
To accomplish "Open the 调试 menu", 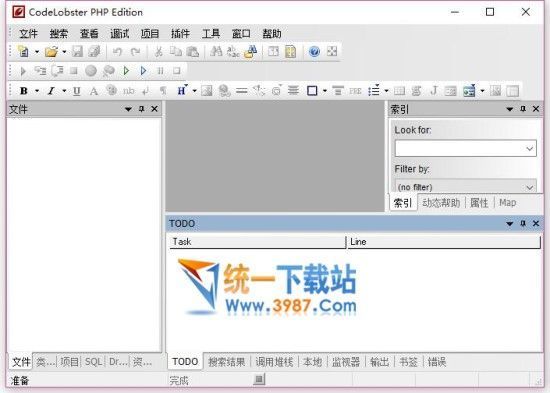I will [120, 34].
